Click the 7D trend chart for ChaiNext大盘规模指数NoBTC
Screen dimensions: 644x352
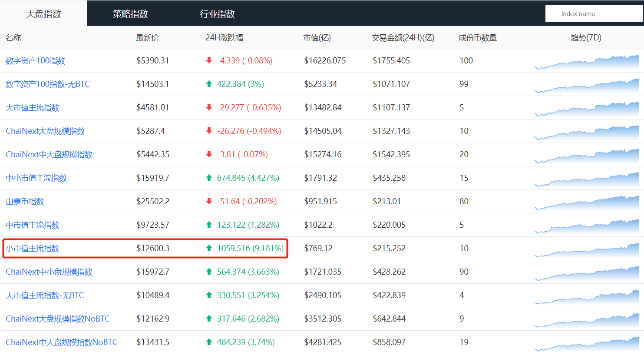pos(587,320)
